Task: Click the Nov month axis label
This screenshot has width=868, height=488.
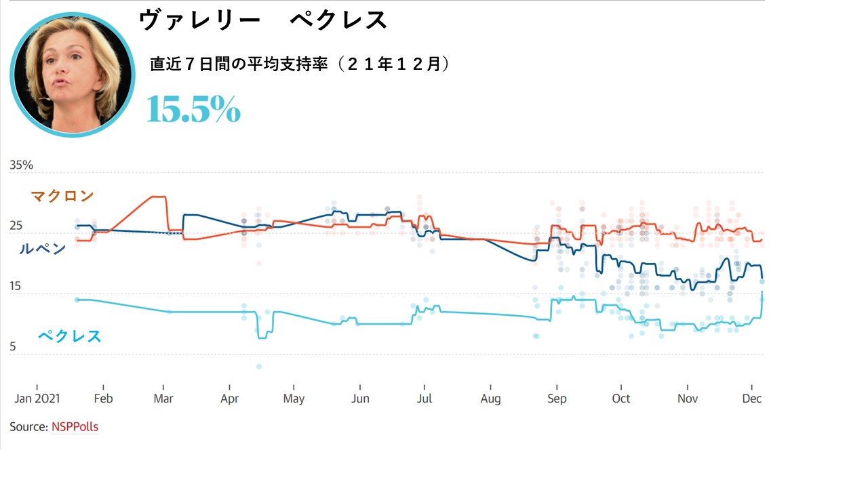Action: coord(688,399)
